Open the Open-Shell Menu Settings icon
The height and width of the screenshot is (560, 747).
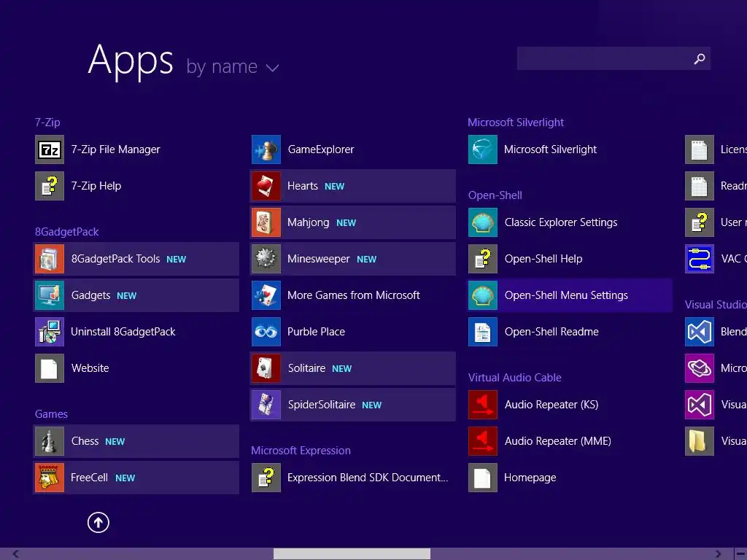click(483, 295)
